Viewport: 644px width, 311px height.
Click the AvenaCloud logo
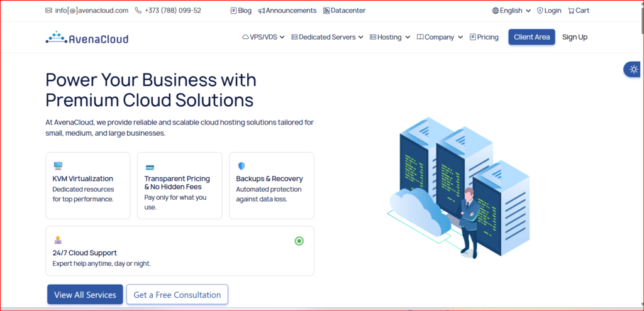(87, 38)
